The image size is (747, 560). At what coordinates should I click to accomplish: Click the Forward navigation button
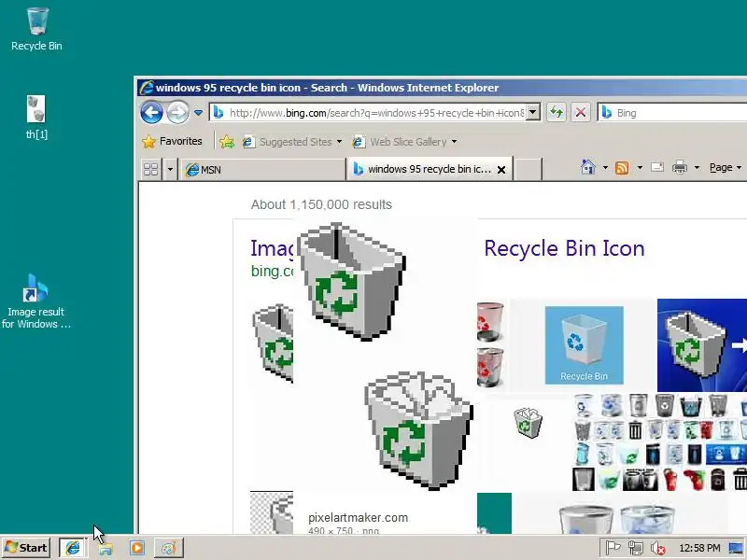pyautogui.click(x=177, y=113)
